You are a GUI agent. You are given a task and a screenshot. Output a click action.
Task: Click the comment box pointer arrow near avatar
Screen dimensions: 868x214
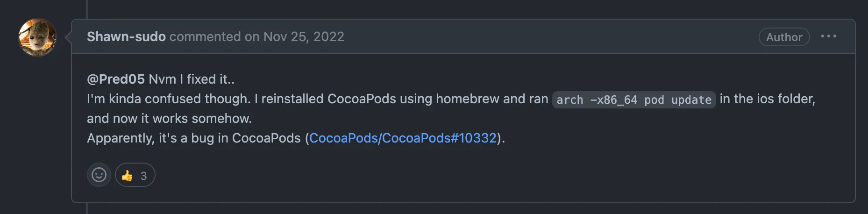point(68,37)
